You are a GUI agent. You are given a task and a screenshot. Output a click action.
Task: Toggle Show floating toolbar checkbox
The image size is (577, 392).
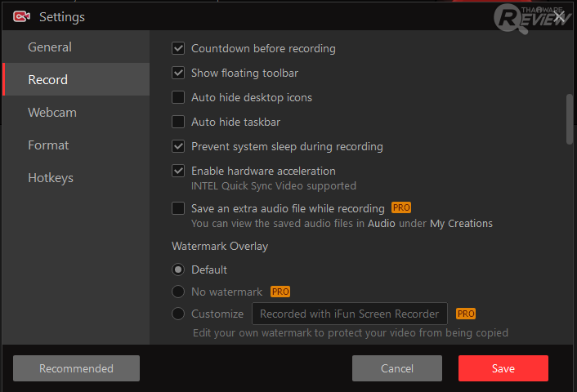178,73
